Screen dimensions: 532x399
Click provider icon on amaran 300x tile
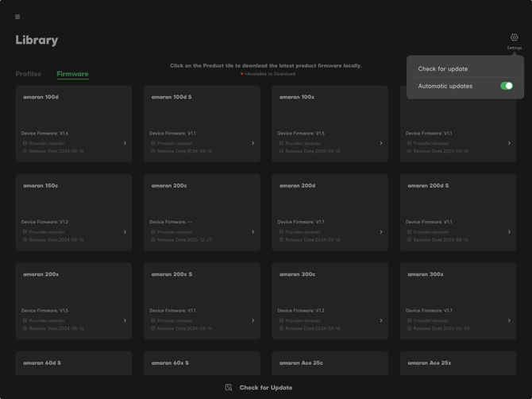(409, 320)
